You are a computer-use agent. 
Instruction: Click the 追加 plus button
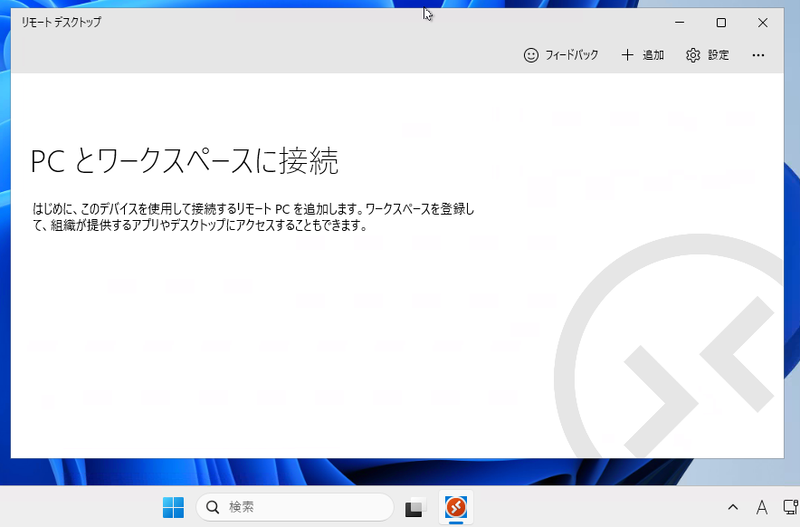(642, 55)
